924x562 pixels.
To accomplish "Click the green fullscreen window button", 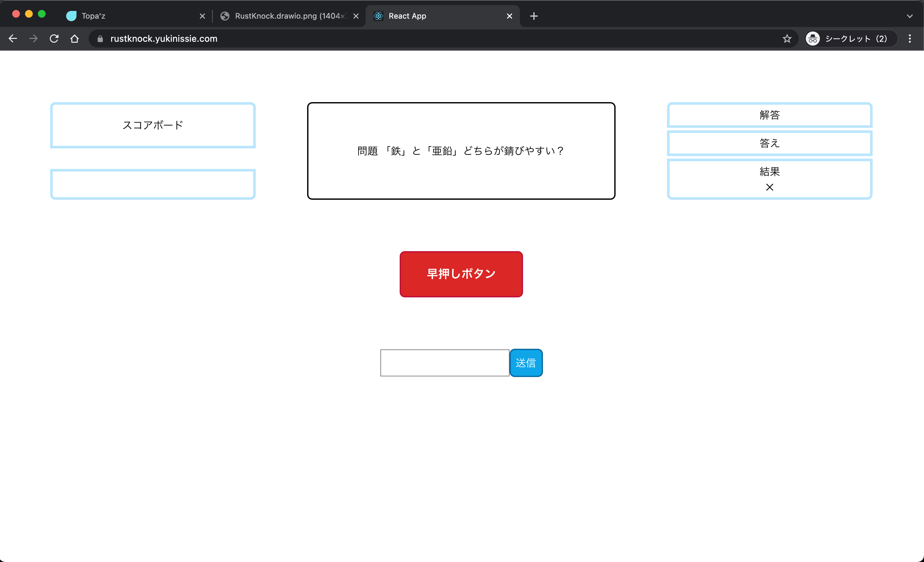I will click(42, 14).
